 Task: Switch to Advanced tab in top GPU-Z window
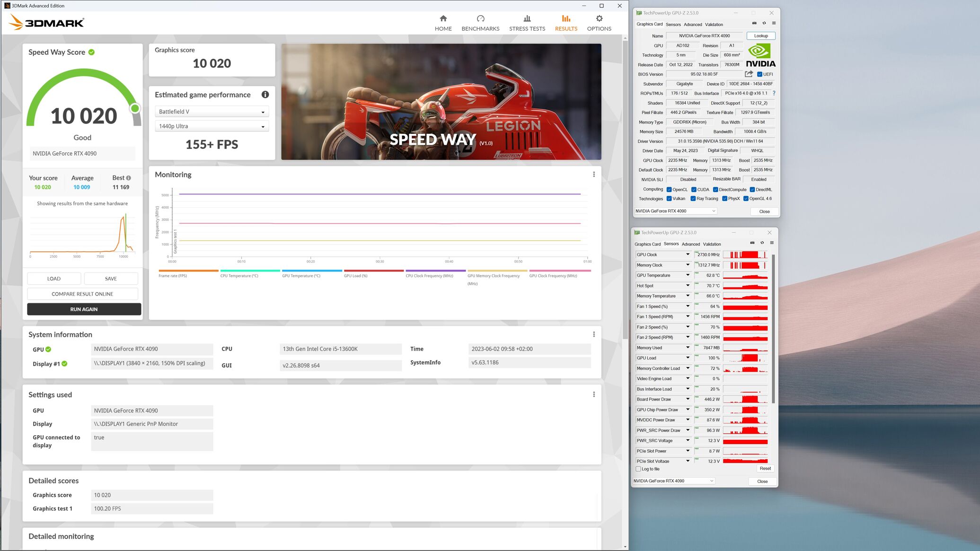click(x=692, y=25)
